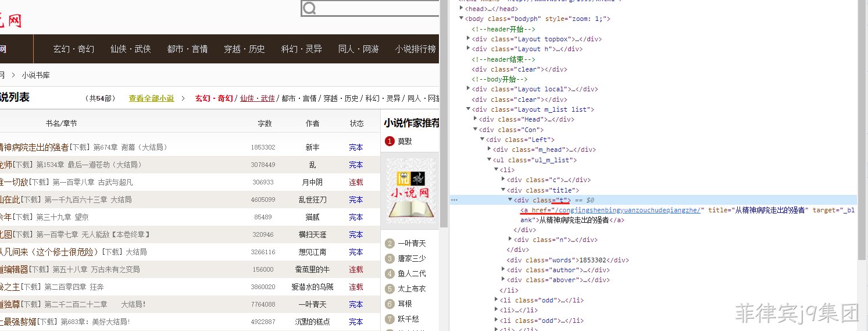Collapse the div class Left node
This screenshot has width=868, height=331.
(x=482, y=140)
